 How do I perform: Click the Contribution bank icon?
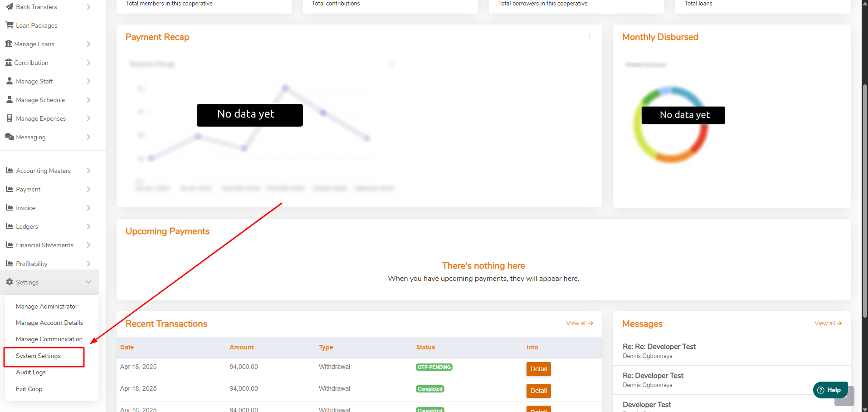click(9, 63)
